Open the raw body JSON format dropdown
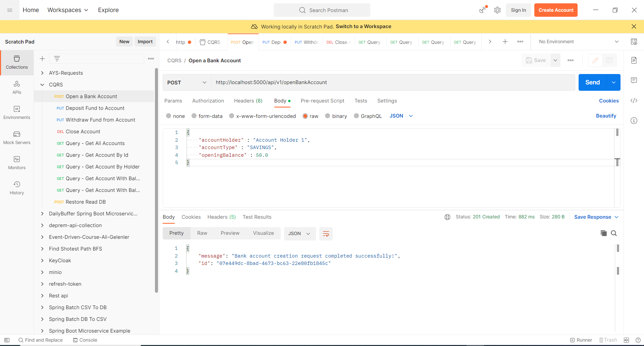The width and height of the screenshot is (644, 346). click(x=401, y=116)
